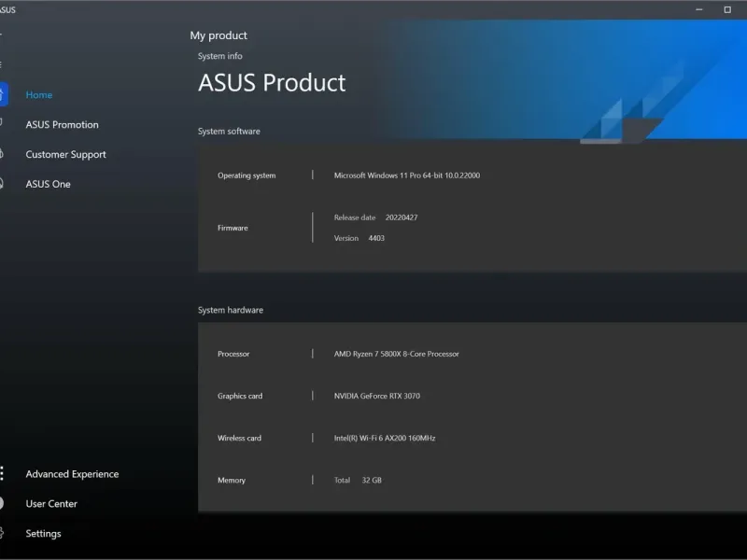Go to Customer Support
This screenshot has height=560, width=747.
pyautogui.click(x=65, y=154)
